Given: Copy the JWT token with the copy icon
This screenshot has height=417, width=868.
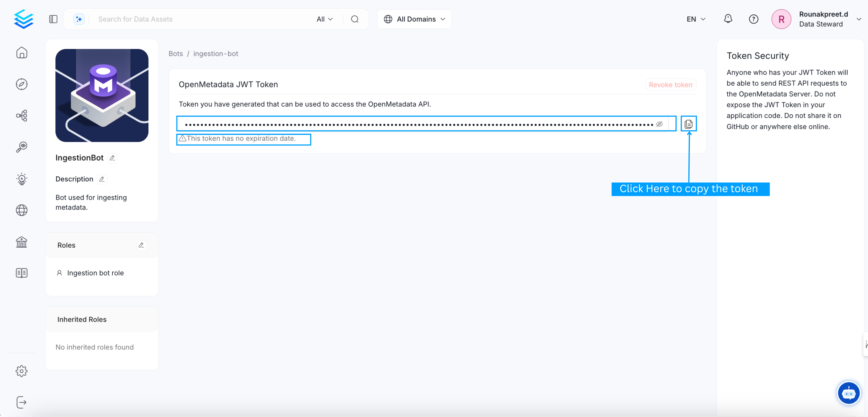Looking at the screenshot, I should [688, 123].
